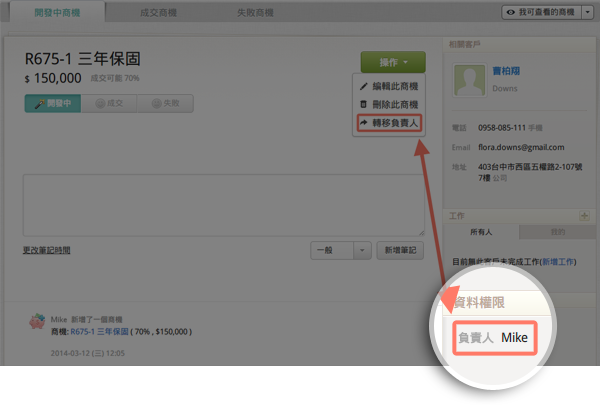Open the 一般 note type dropdown
This screenshot has height=405, width=600.
pyautogui.click(x=341, y=250)
